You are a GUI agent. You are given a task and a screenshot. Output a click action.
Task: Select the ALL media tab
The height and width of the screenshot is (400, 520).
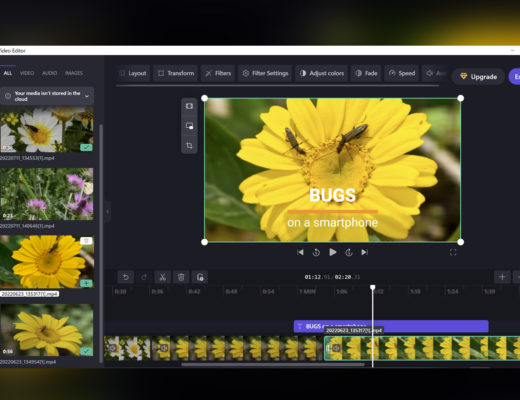click(x=8, y=73)
